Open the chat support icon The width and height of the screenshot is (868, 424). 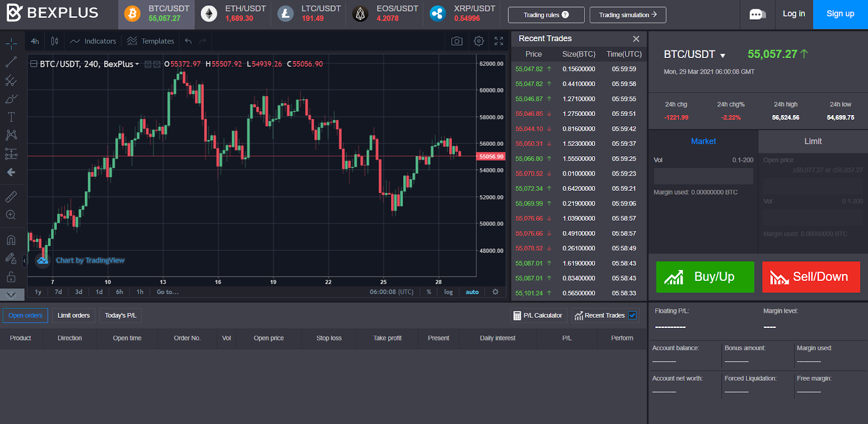[x=757, y=15]
